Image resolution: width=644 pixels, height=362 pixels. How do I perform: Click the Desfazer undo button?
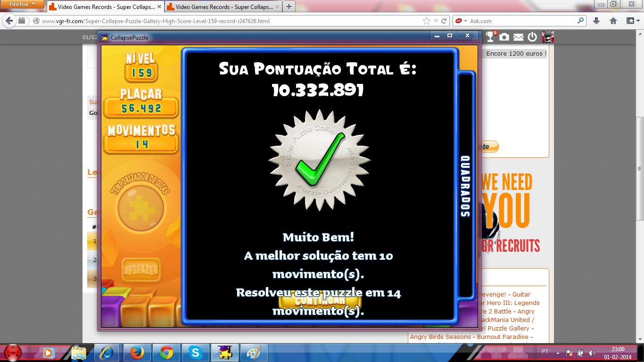pyautogui.click(x=140, y=271)
